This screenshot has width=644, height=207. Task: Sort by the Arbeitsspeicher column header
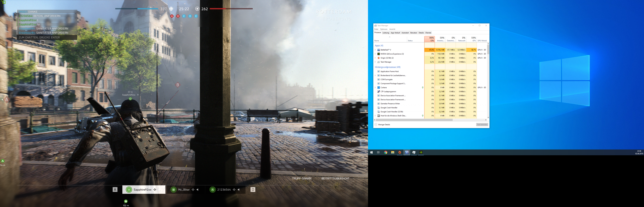tap(440, 39)
